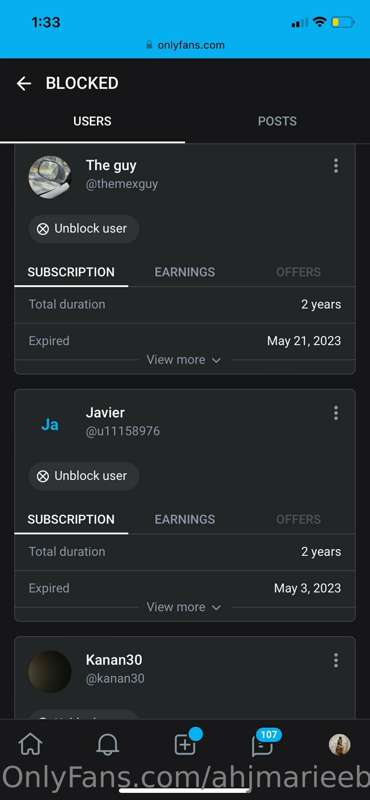Open The guy's profile picture

[50, 177]
